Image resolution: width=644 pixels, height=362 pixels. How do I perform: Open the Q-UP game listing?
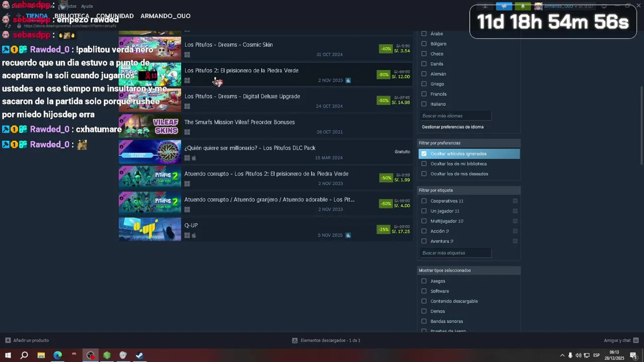click(266, 229)
